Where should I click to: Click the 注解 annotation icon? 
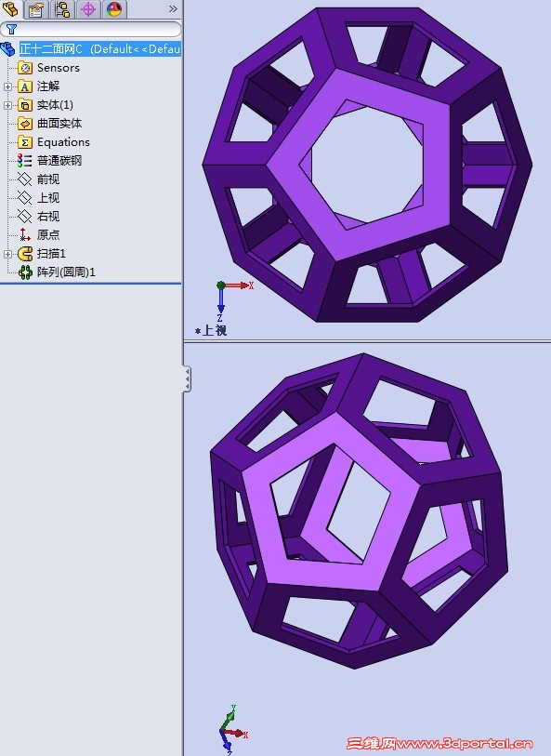[x=25, y=86]
